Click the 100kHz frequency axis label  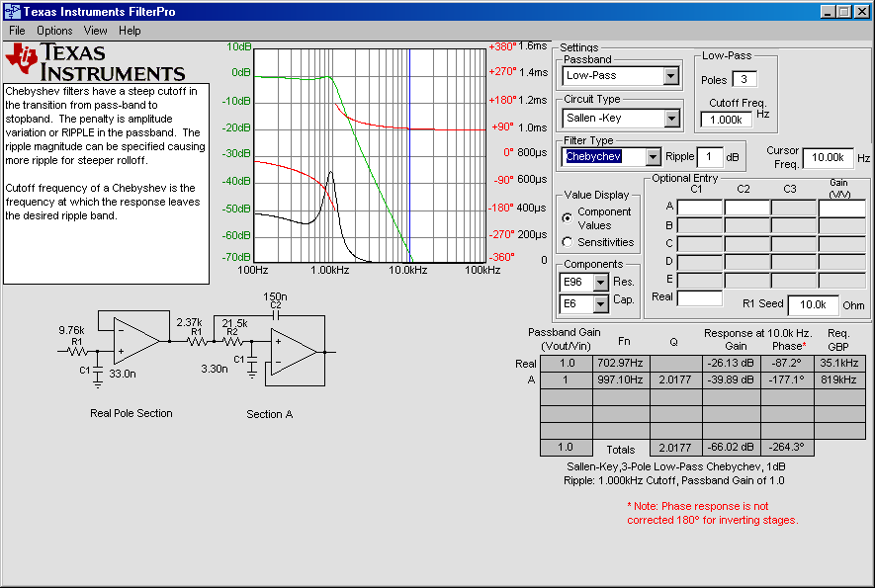[482, 270]
